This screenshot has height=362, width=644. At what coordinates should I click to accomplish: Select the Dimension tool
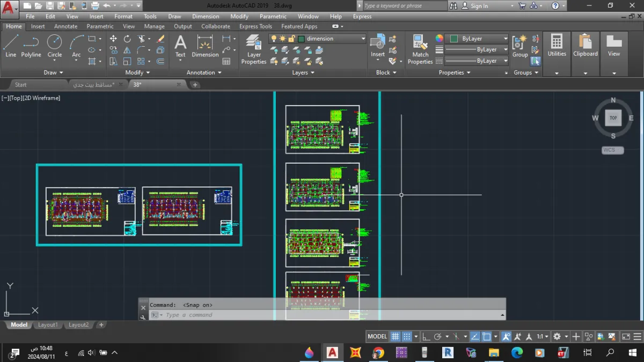point(204,46)
